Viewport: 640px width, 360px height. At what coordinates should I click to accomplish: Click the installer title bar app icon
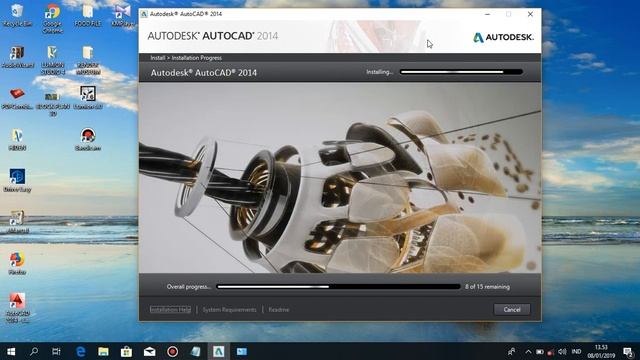pos(144,14)
